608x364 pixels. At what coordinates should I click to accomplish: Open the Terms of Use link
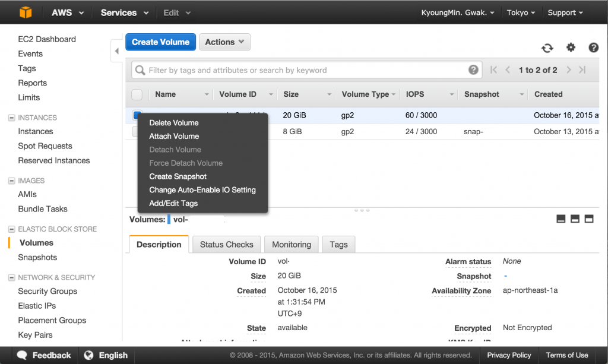[x=567, y=355]
